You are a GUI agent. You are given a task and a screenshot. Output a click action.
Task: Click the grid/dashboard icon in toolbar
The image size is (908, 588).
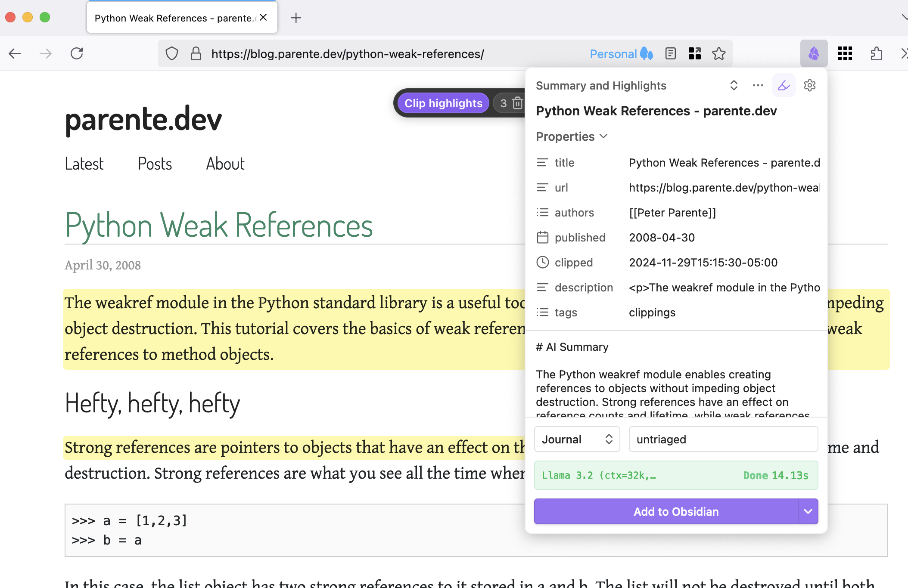click(845, 53)
